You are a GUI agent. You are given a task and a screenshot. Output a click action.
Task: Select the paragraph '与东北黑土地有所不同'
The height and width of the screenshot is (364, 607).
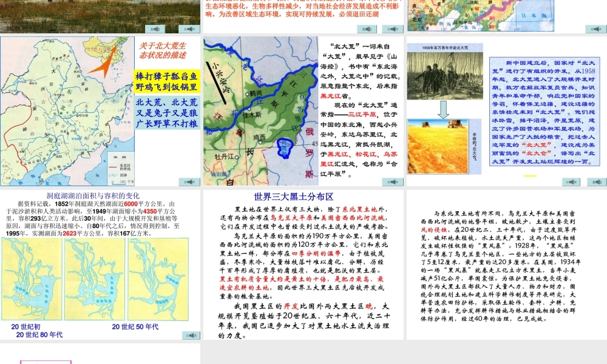click(501, 266)
